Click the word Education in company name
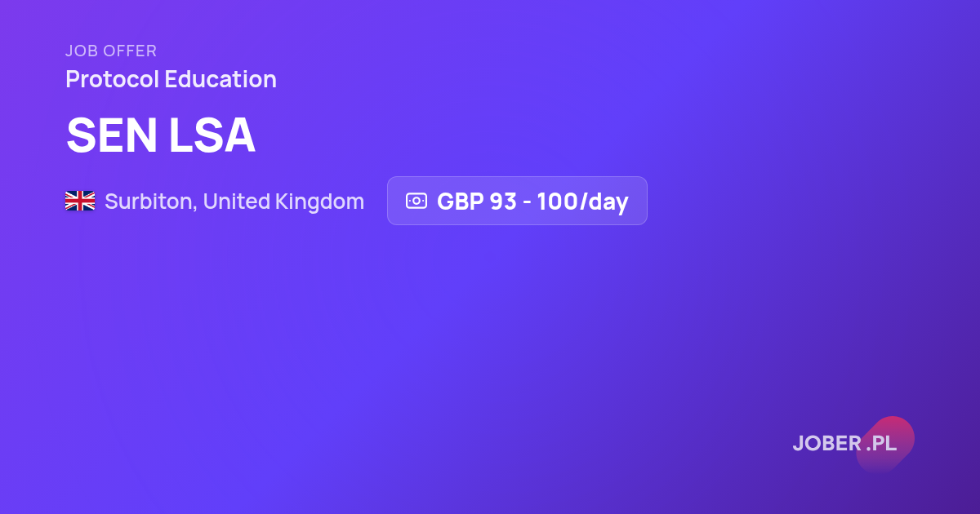This screenshot has width=980, height=514. [220, 80]
